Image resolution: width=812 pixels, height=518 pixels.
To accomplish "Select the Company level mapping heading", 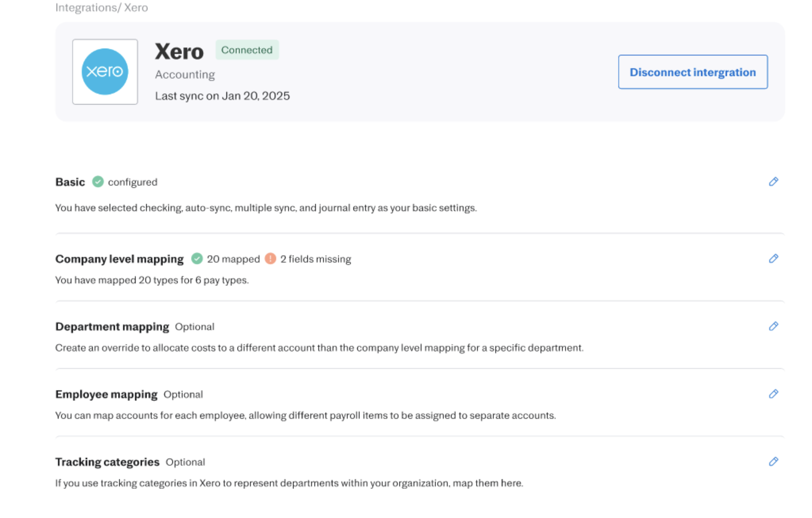I will 119,259.
